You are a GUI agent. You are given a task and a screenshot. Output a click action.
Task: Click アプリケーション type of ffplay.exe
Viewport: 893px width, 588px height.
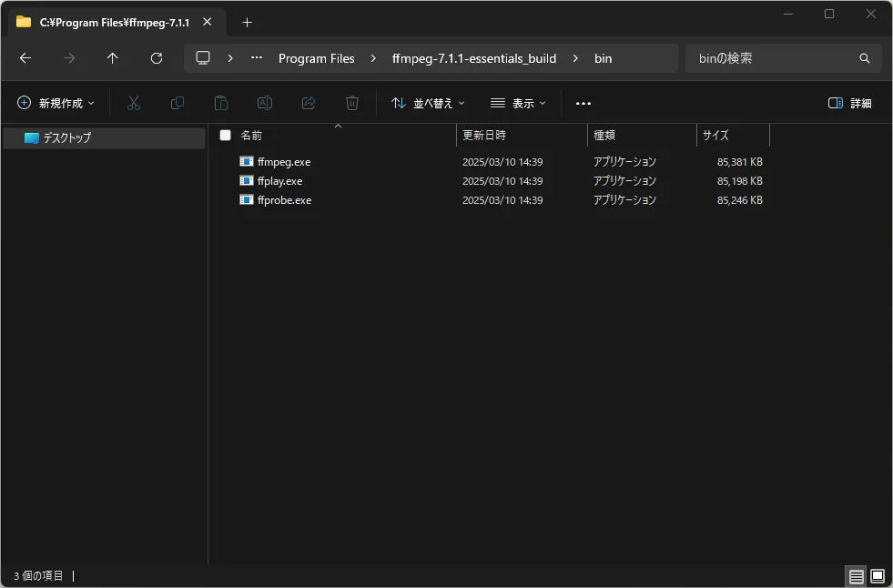(624, 181)
